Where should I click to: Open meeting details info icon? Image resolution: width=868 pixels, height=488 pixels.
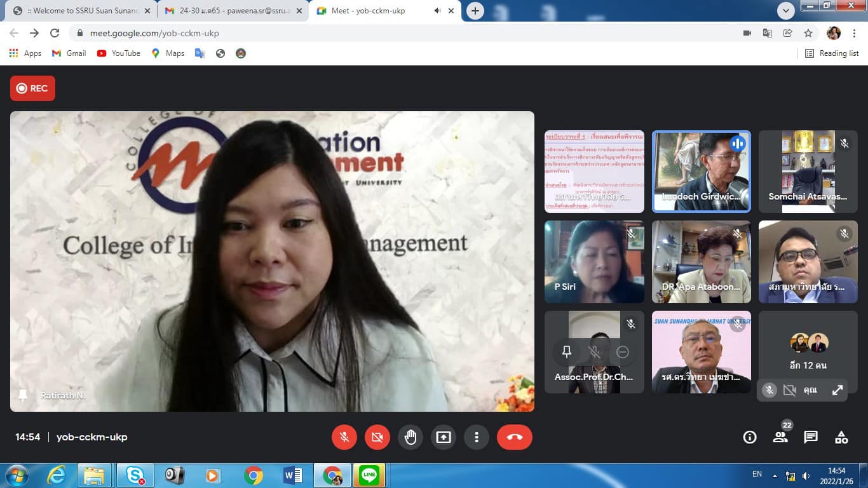click(x=750, y=437)
